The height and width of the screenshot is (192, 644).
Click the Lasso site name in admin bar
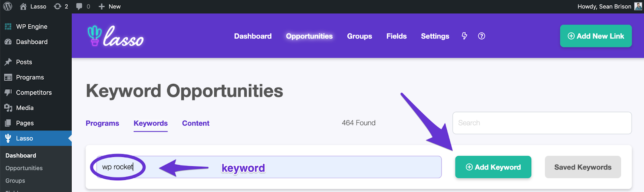point(38,6)
